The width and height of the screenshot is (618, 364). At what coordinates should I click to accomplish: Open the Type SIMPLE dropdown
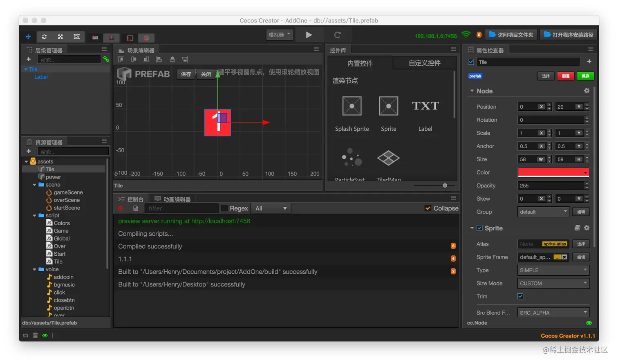[553, 270]
